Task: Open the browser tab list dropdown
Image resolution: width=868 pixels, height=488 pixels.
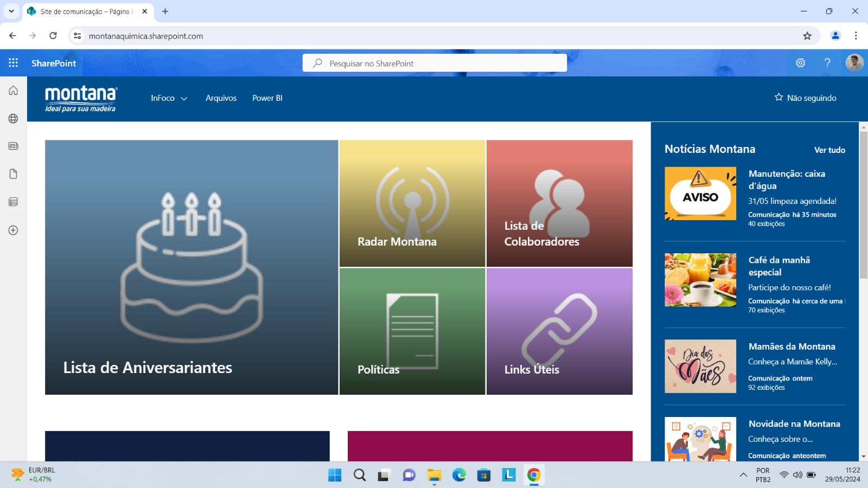Action: (11, 11)
